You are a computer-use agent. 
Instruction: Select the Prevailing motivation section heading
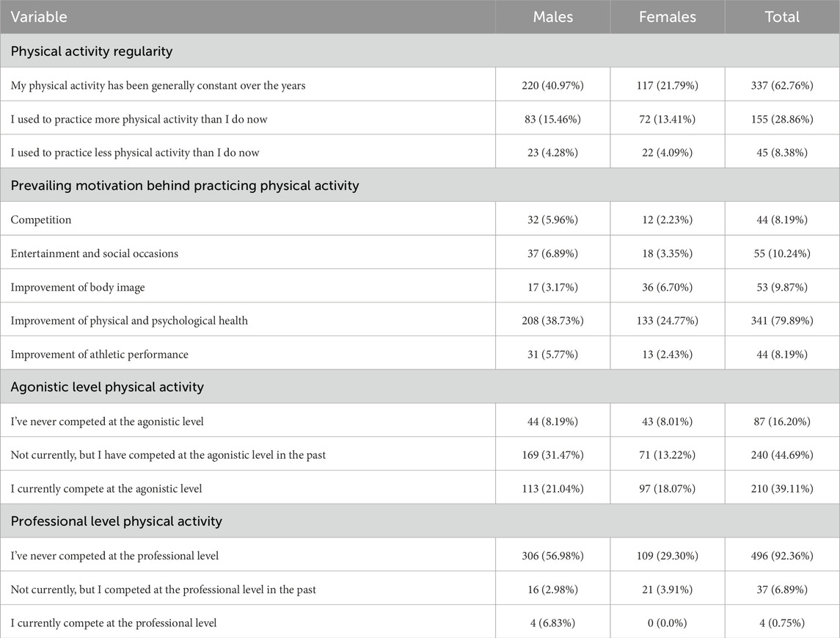(185, 186)
